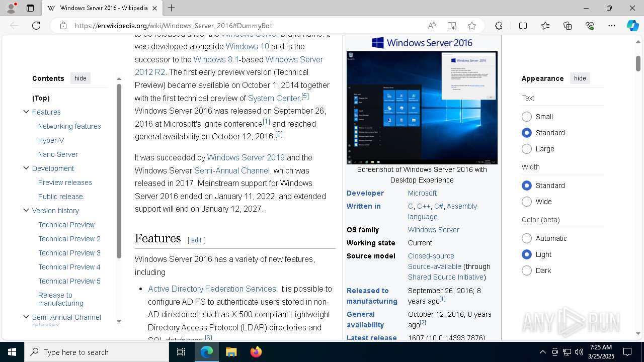The height and width of the screenshot is (362, 644).
Task: View site information lock icon
Action: point(63,26)
